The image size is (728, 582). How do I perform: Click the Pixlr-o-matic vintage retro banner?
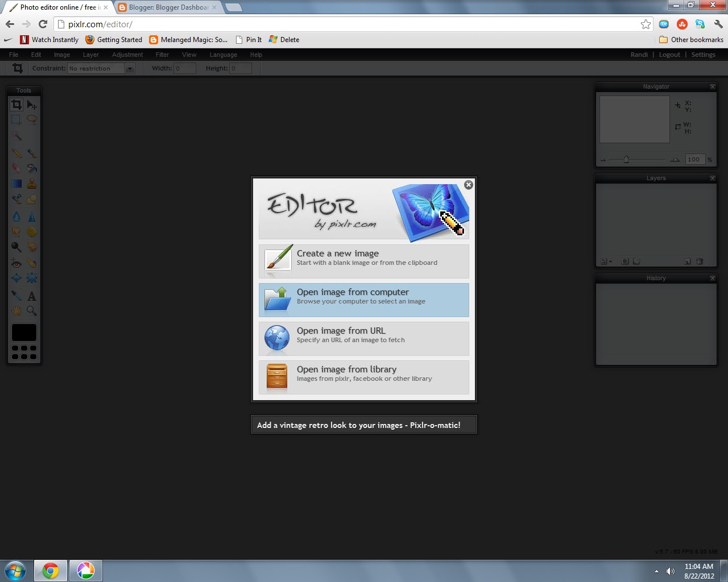364,425
